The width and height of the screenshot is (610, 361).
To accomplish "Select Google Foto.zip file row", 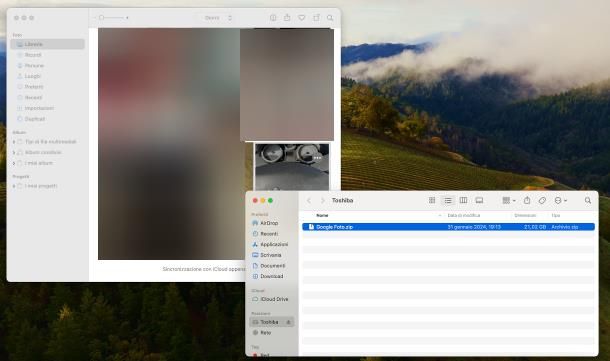I will coord(448,227).
